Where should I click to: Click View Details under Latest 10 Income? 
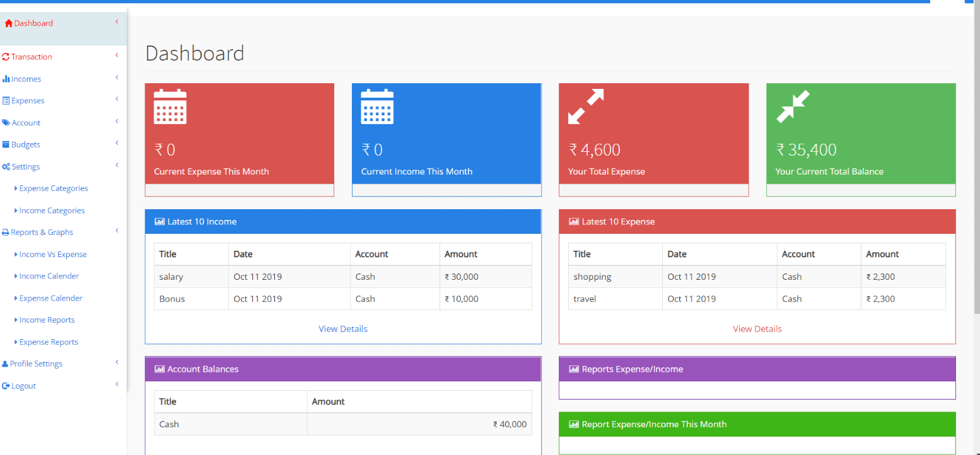click(343, 328)
